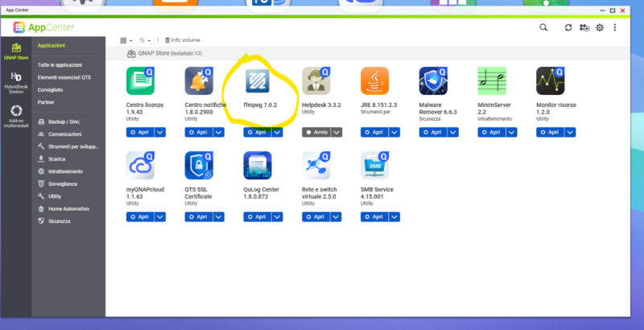Open the three-dot more options menu
Image resolution: width=644 pixels, height=330 pixels.
[x=615, y=27]
